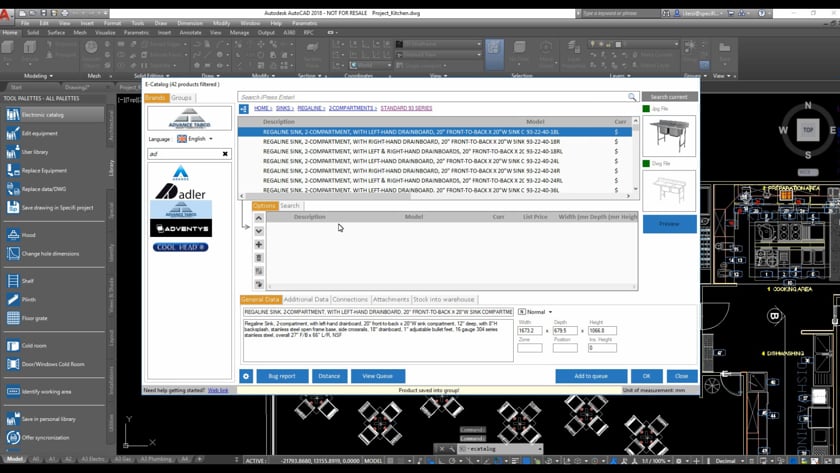Select the COOL HEAD brand logo

181,247
